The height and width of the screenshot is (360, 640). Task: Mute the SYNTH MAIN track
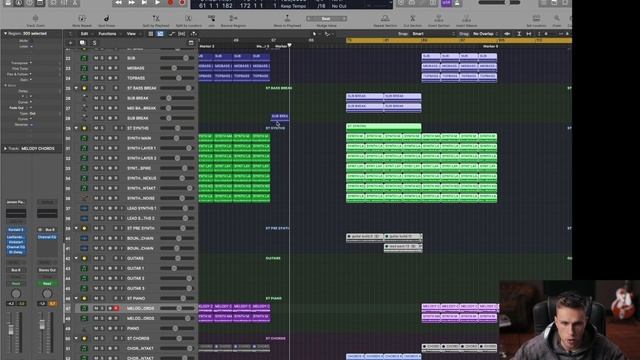(x=96, y=138)
